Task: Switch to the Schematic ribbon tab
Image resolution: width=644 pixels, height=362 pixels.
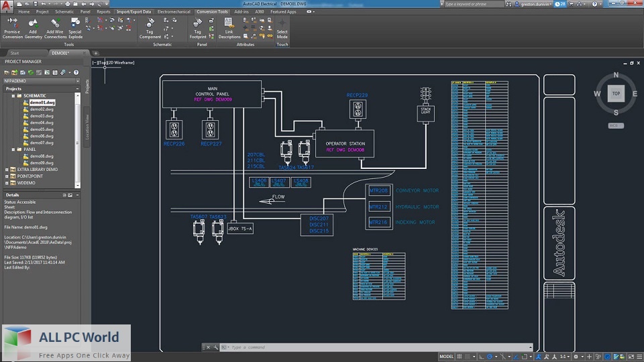Action: (x=64, y=11)
